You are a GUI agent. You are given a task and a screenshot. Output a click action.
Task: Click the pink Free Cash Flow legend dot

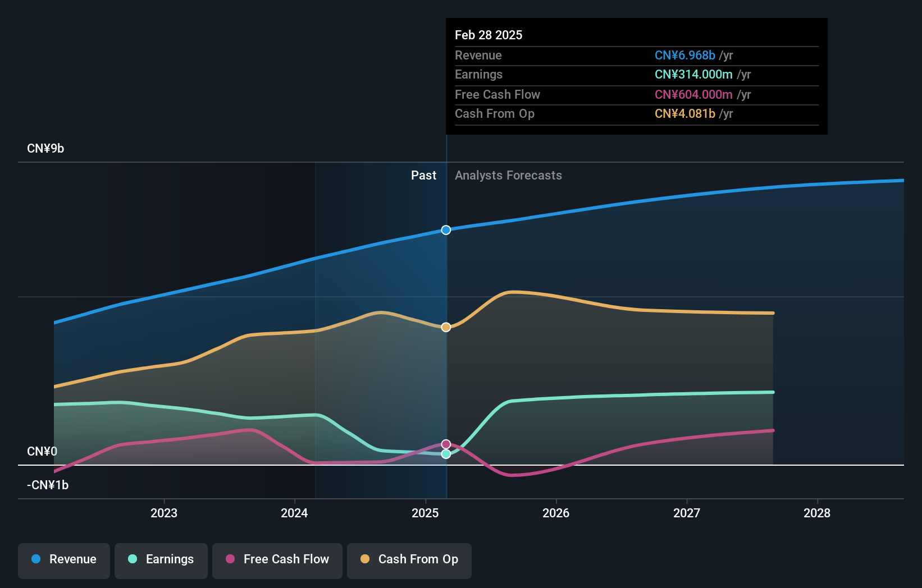[230, 559]
